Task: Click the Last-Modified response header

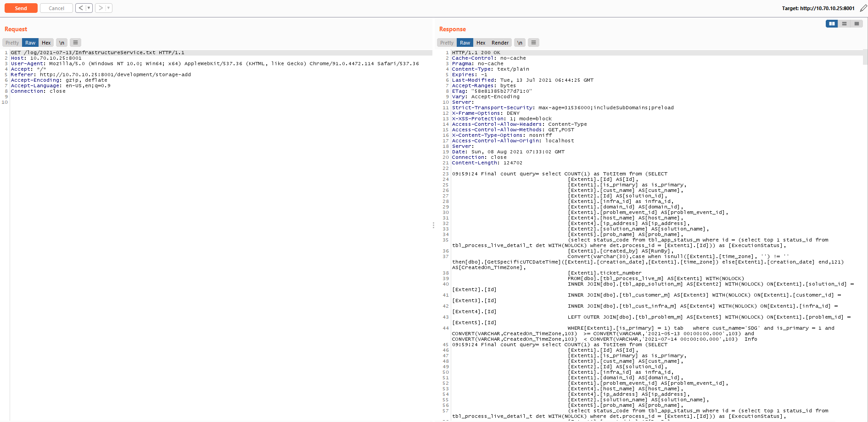Action: point(522,80)
